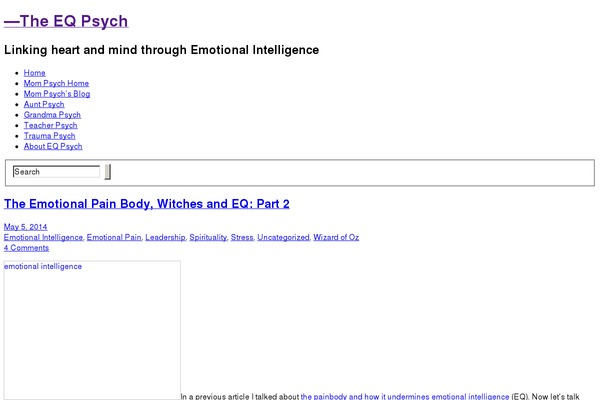Click the emotional intelligence image placeholder
600x400 pixels.
coord(92,330)
